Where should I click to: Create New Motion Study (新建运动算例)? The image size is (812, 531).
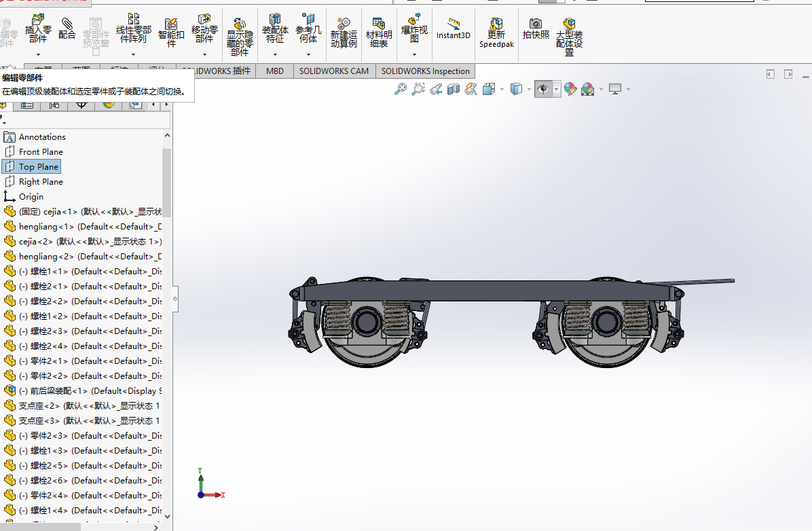pyautogui.click(x=344, y=32)
